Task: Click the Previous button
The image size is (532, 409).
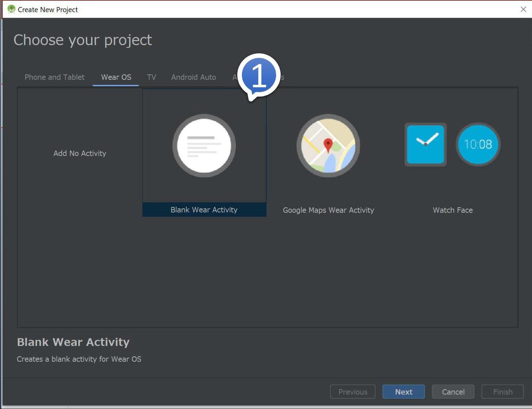Action: click(x=353, y=392)
